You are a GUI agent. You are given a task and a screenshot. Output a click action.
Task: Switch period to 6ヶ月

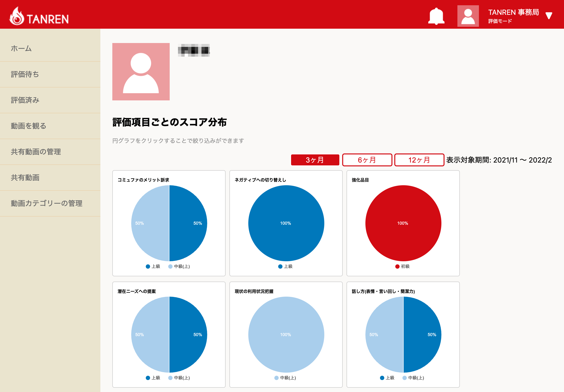[x=367, y=160]
